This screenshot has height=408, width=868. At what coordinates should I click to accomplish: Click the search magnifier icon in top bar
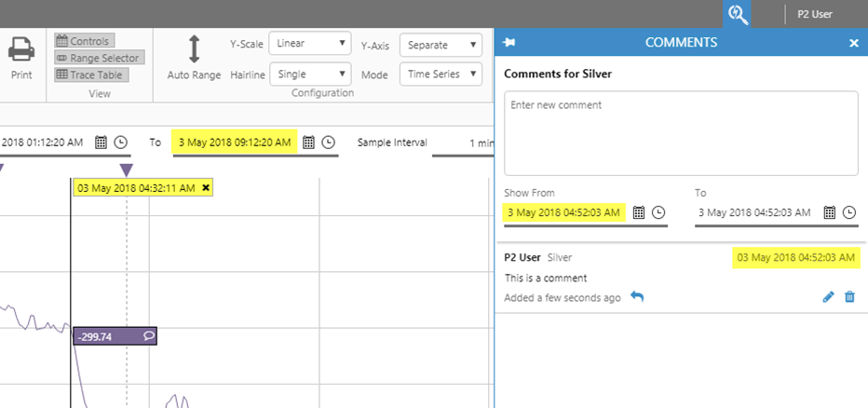738,14
